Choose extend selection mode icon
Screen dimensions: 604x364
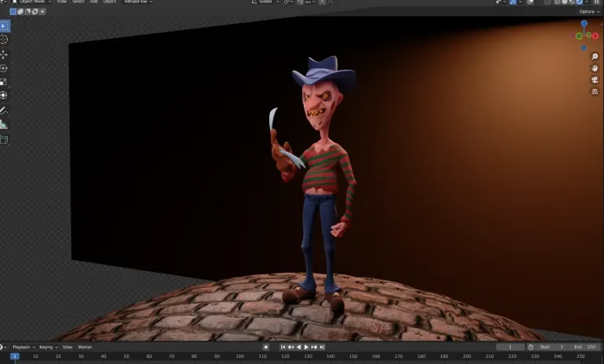21,11
